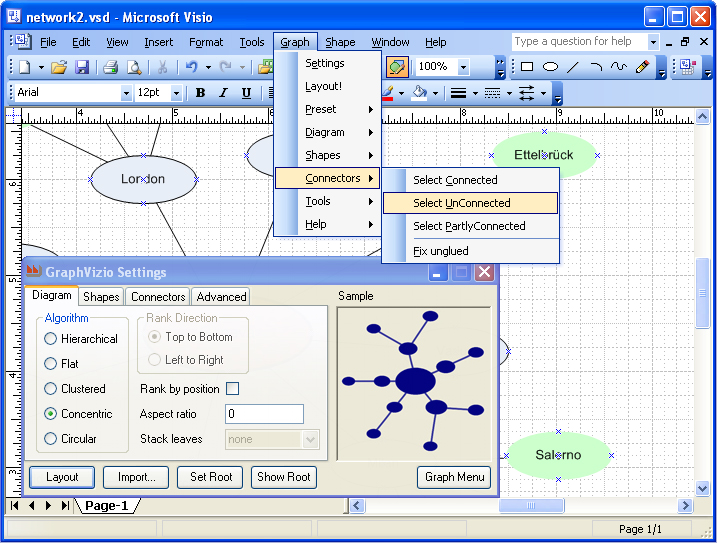This screenshot has height=543, width=717.
Task: Open the Fill Color dropdown arrow
Action: coord(435,93)
